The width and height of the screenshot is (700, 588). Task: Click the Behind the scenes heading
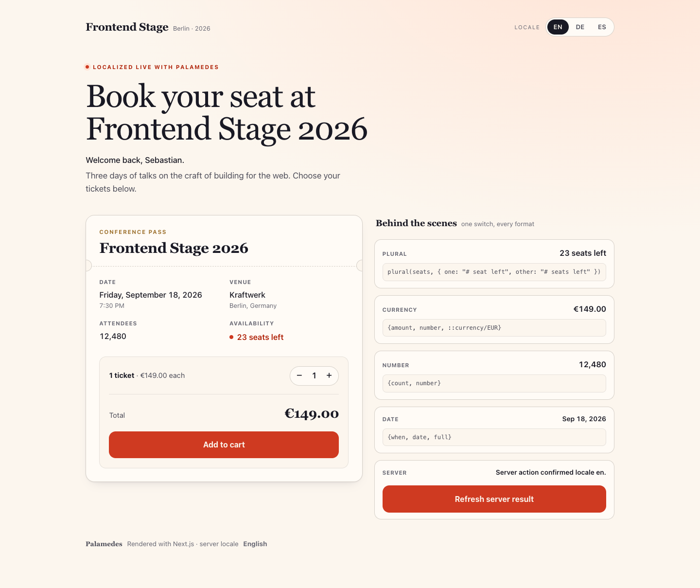point(416,223)
